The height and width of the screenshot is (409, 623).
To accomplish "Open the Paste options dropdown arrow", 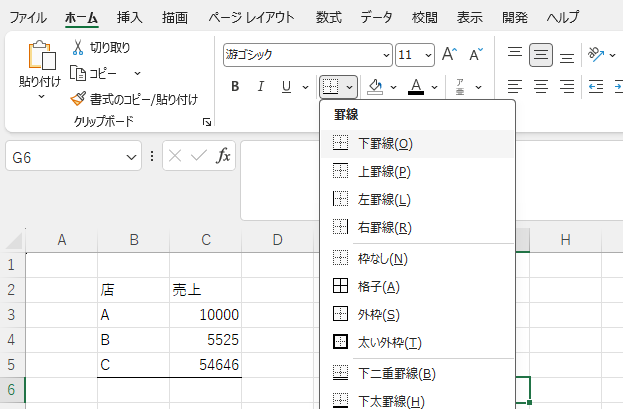I will (41, 97).
